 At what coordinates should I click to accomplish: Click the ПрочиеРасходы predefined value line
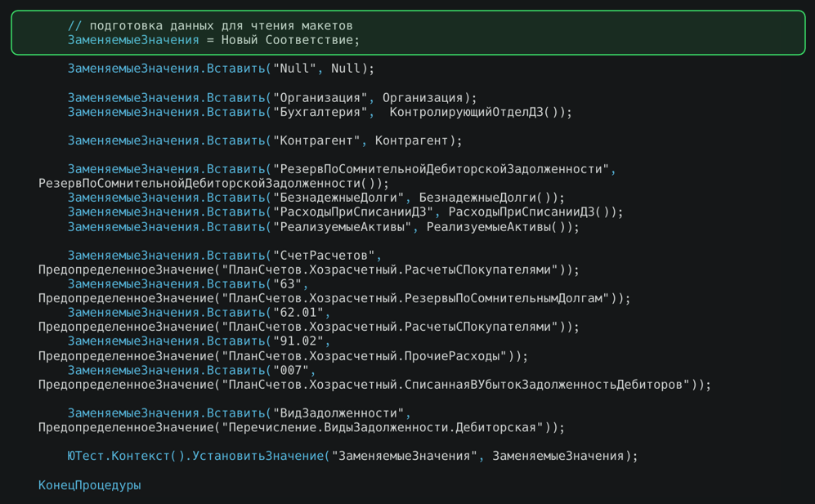point(284,356)
